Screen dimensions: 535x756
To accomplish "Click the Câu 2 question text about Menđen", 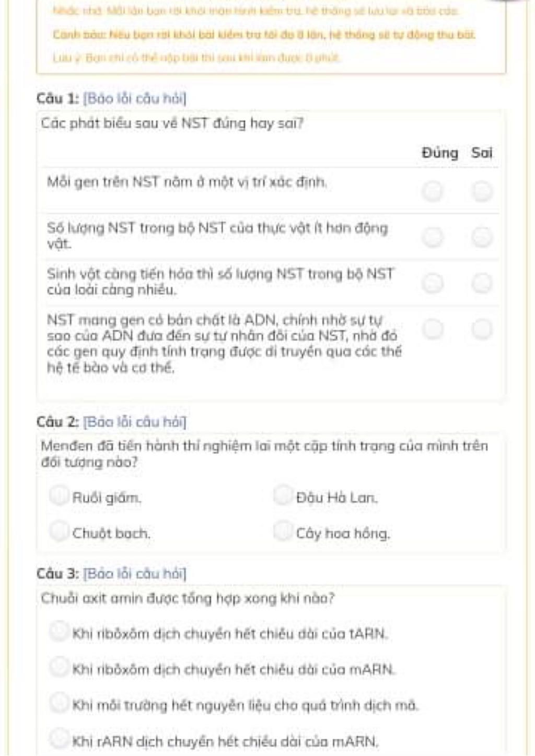I will coord(264,454).
